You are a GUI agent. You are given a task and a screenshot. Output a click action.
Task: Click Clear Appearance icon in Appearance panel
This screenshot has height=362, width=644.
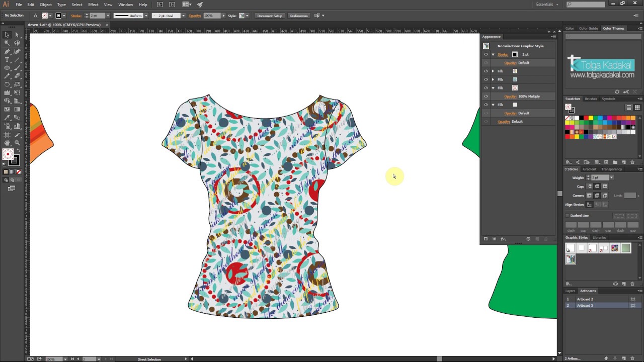coord(528,239)
